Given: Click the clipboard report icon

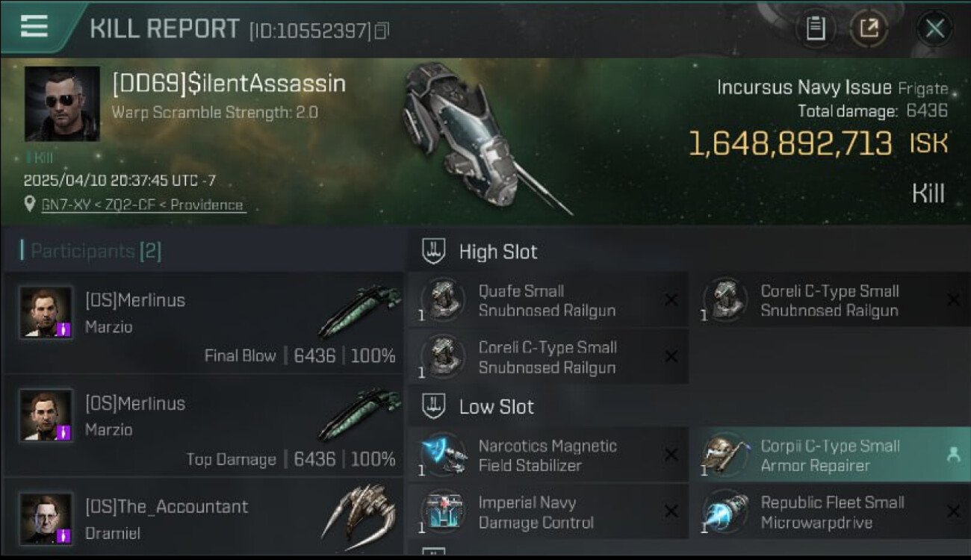Looking at the screenshot, I should [815, 29].
